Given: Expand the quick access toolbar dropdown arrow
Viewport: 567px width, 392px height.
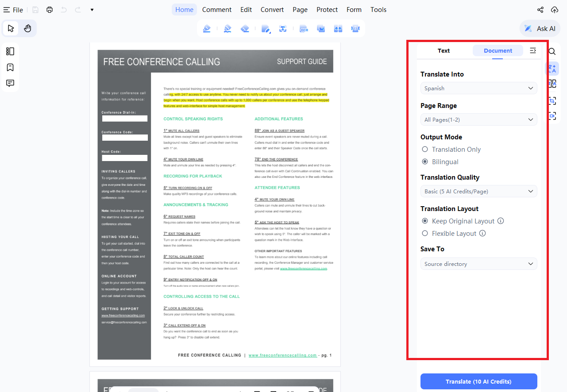Looking at the screenshot, I should coord(92,10).
